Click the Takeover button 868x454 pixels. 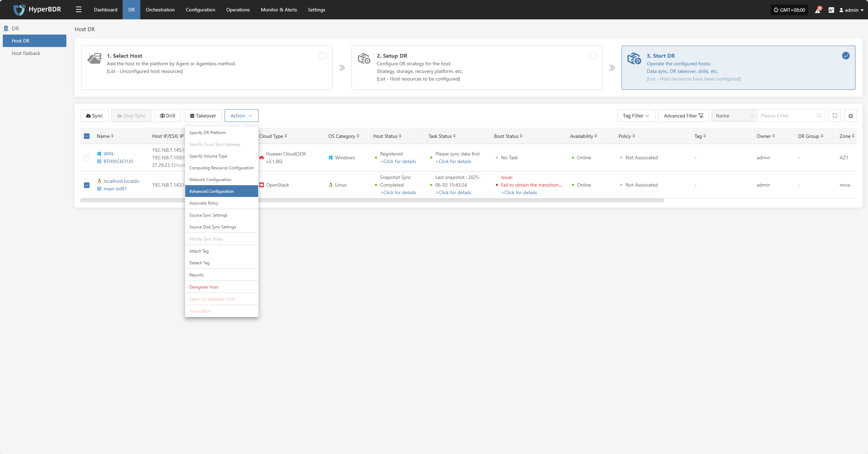pyautogui.click(x=203, y=116)
